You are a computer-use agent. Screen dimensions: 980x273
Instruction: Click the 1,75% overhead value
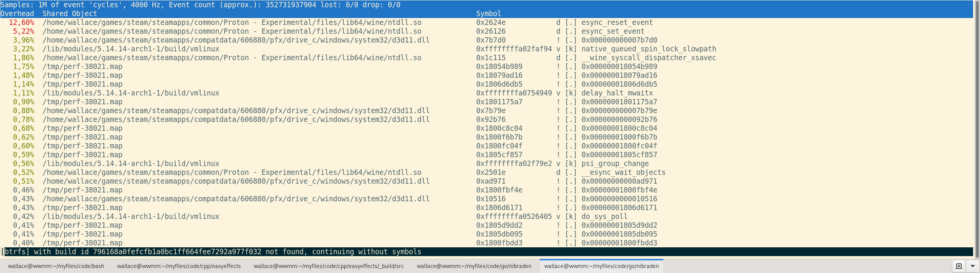pos(24,67)
